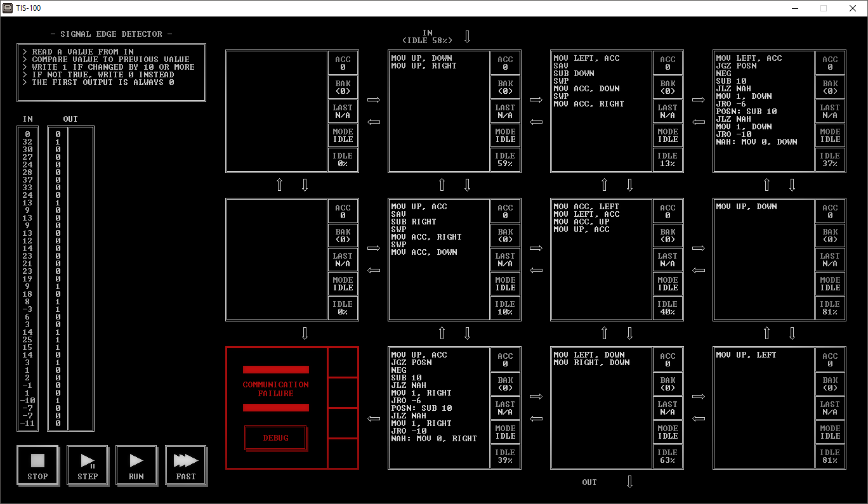Click the TIS-100 app icon in title bar
This screenshot has height=504, width=868.
(8, 8)
